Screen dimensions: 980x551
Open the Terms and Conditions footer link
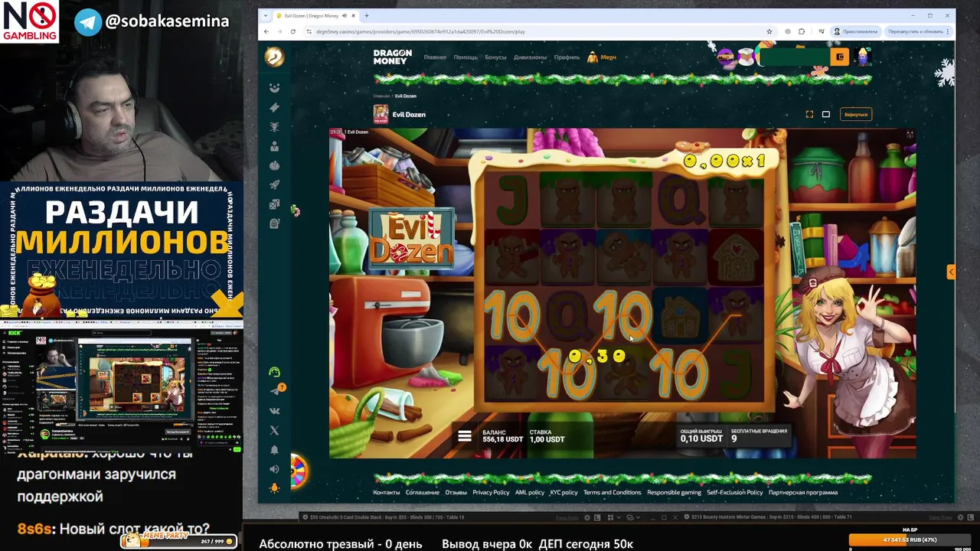[612, 492]
